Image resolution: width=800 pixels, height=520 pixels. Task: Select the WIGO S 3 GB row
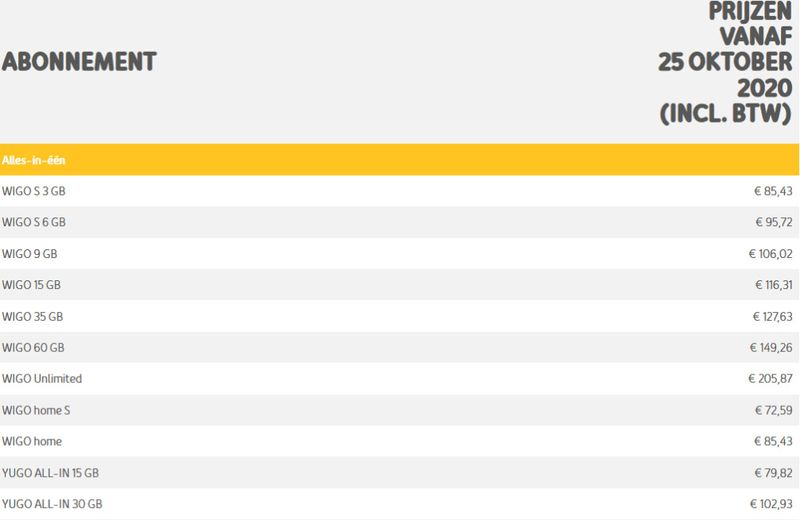point(399,191)
